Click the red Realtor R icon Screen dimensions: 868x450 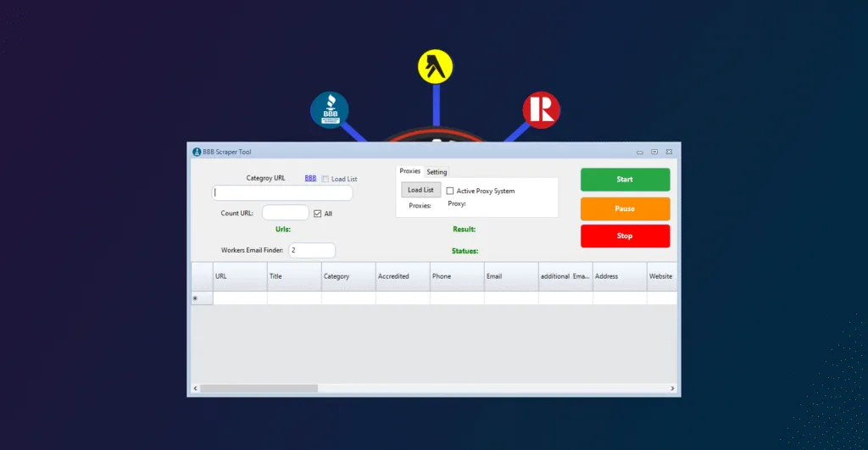(x=541, y=109)
